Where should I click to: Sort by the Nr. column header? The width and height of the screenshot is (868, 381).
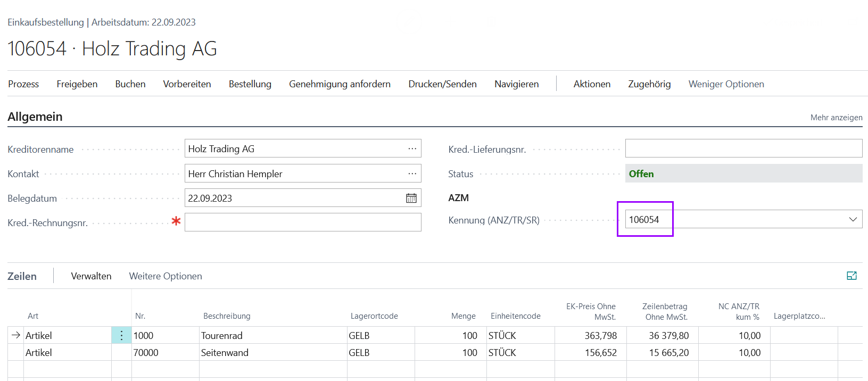[x=140, y=316]
